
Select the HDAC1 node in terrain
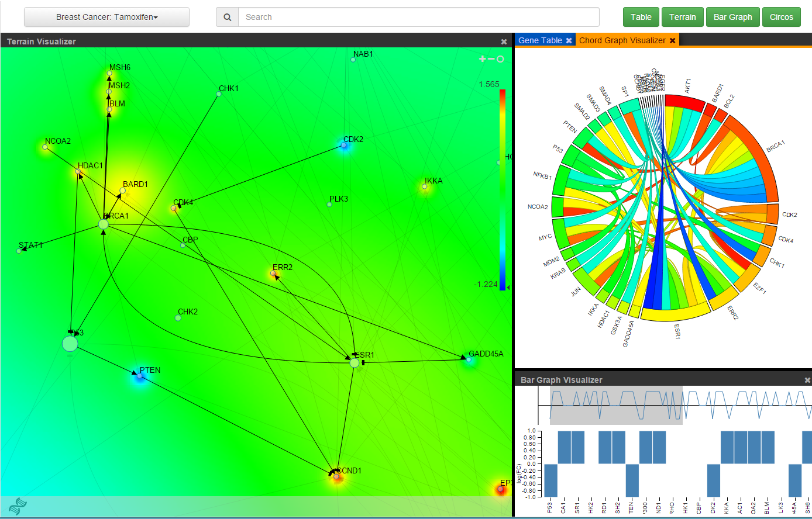78,172
